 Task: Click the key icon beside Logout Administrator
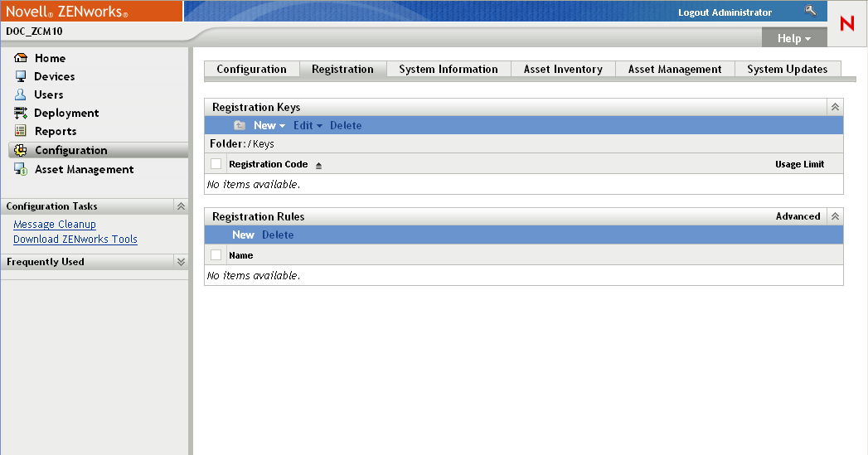pos(811,11)
